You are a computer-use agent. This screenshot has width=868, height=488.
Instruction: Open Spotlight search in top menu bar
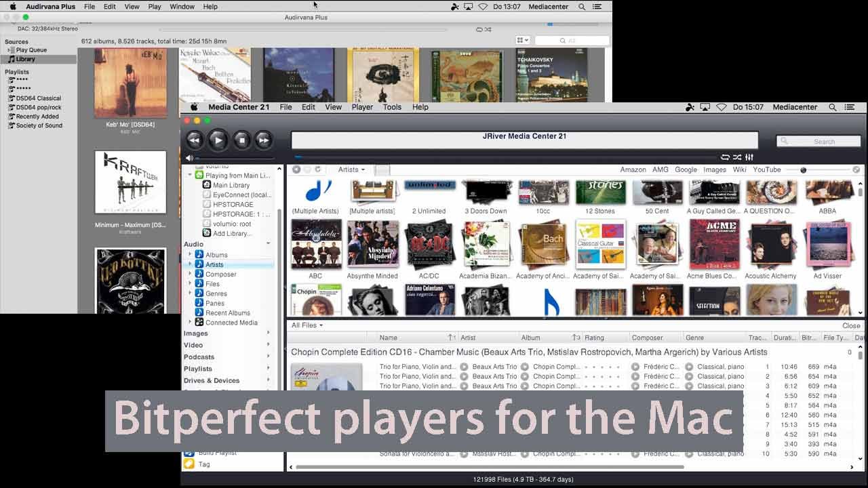582,7
